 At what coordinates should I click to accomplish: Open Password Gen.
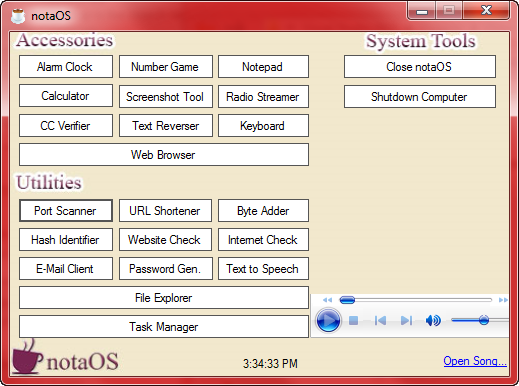point(166,269)
